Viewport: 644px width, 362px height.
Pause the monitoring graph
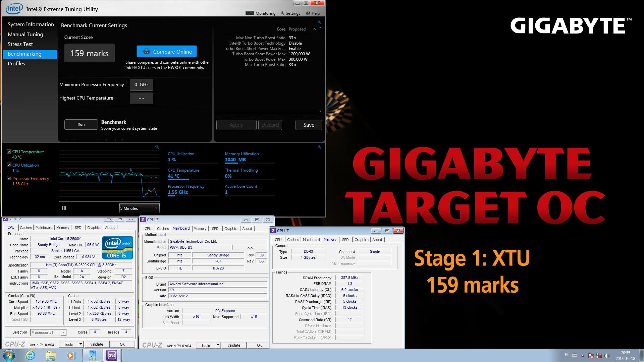point(64,208)
